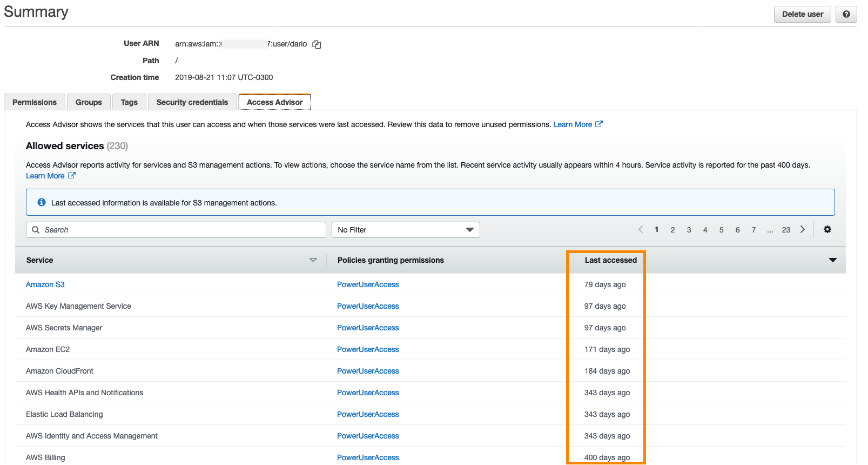Click the creation time value 2019-08-21
The width and height of the screenshot is (868, 465).
pos(224,77)
